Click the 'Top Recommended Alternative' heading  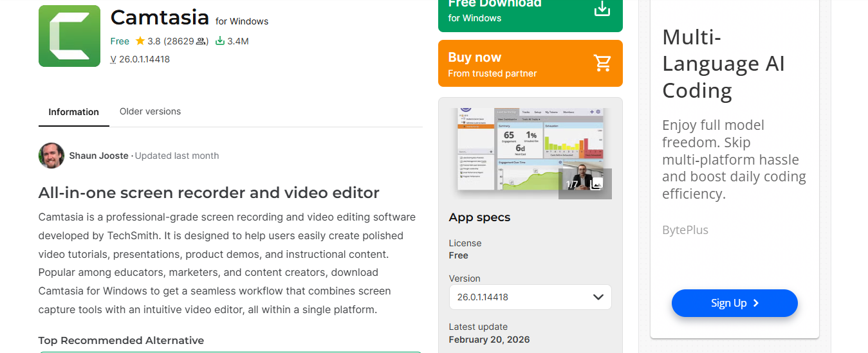click(121, 341)
